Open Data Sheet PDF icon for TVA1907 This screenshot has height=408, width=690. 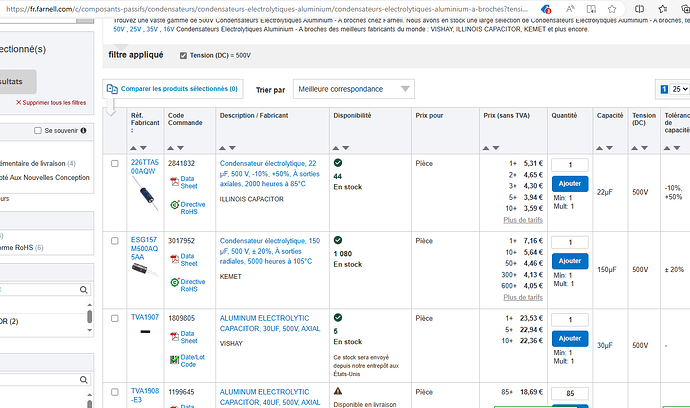pos(175,337)
